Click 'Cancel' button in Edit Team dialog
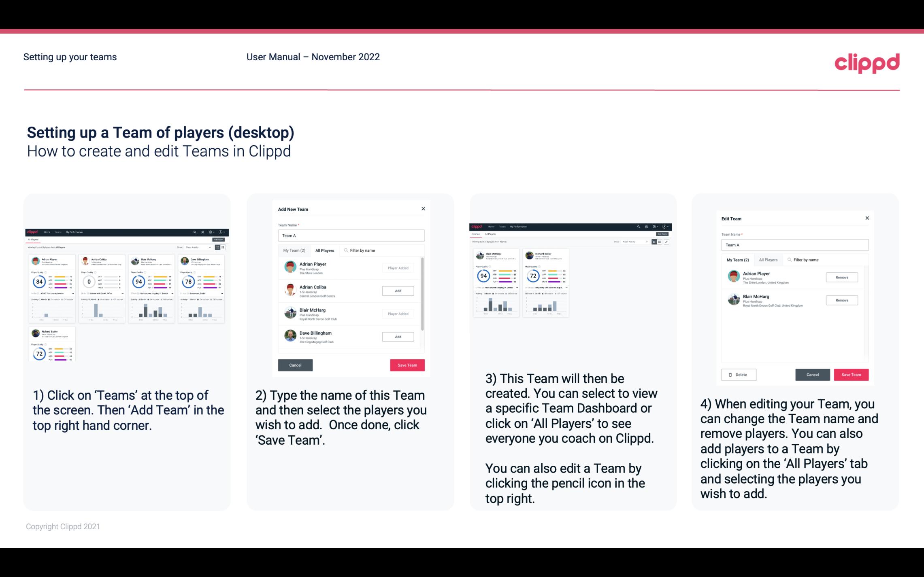The image size is (924, 577). coord(813,374)
